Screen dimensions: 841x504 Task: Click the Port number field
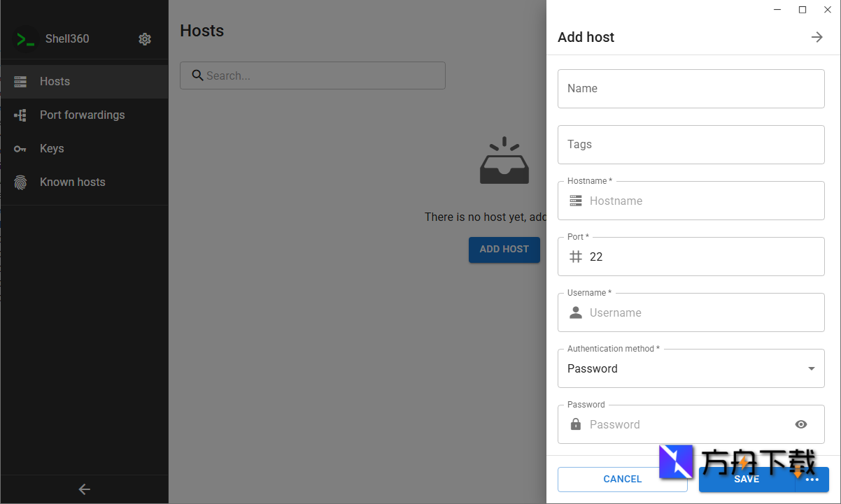[700, 257]
